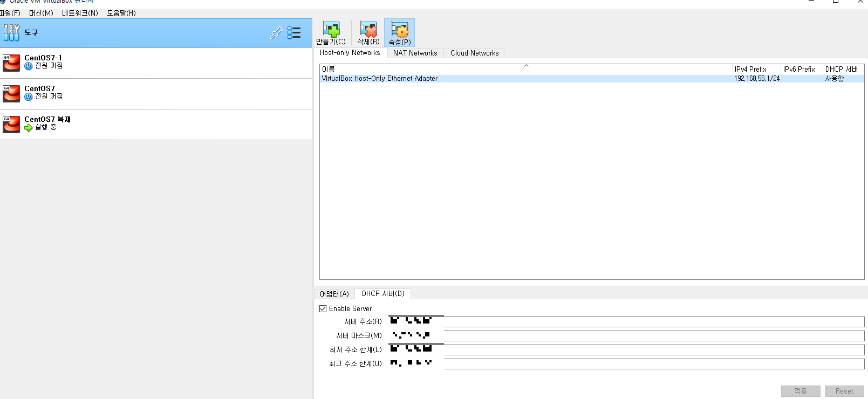Select the CentOS7 virtual machine icon
The height and width of the screenshot is (399, 868).
11,93
